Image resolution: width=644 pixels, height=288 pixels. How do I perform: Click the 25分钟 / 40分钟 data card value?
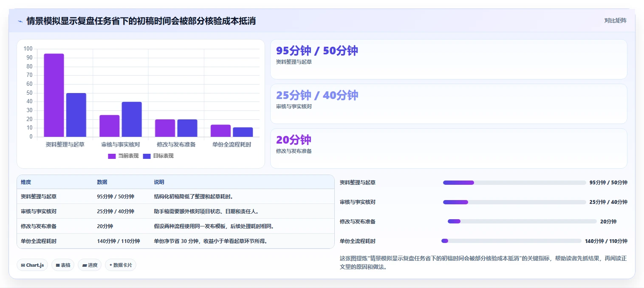[317, 95]
